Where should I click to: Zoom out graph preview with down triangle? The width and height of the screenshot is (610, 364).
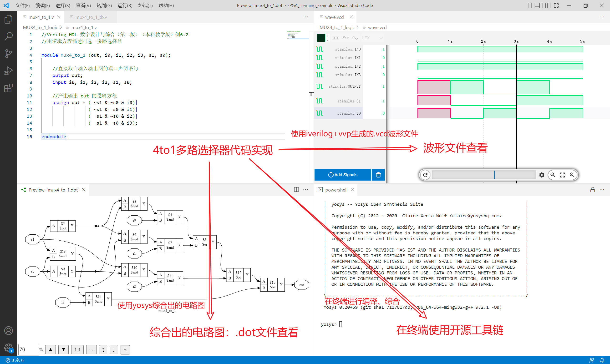pyautogui.click(x=64, y=349)
